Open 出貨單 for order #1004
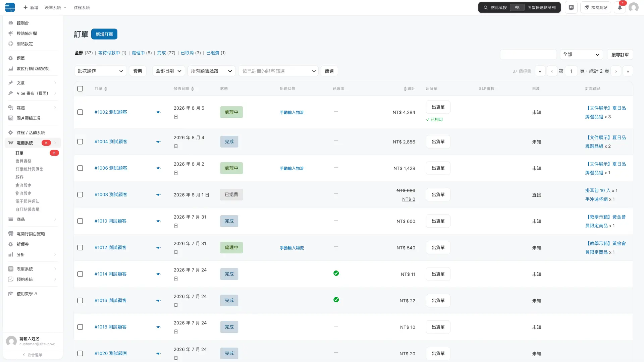644x362 pixels. (438, 142)
